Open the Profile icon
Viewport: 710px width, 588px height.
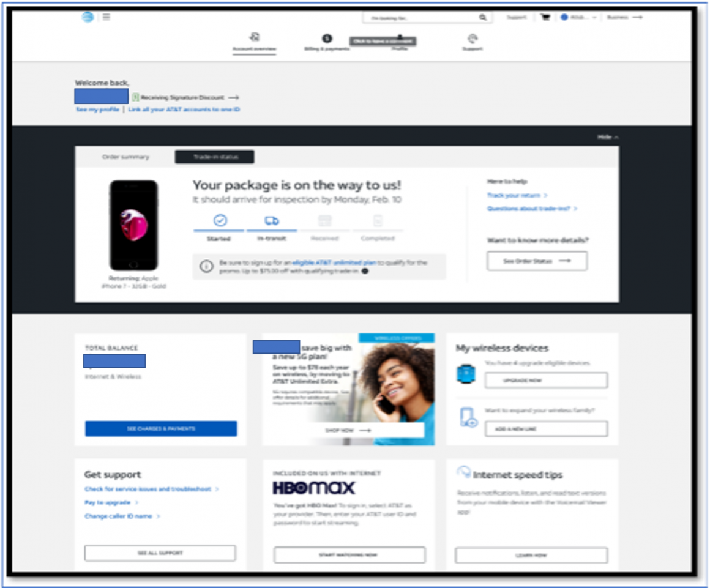pos(399,37)
